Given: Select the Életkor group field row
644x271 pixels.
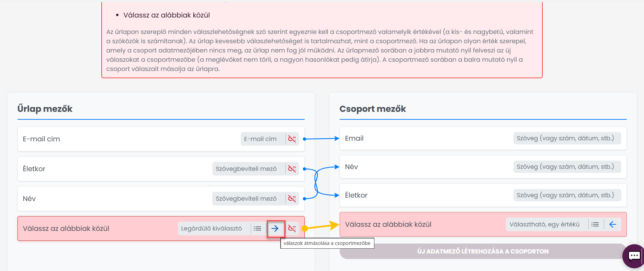Looking at the screenshot, I should [x=483, y=195].
